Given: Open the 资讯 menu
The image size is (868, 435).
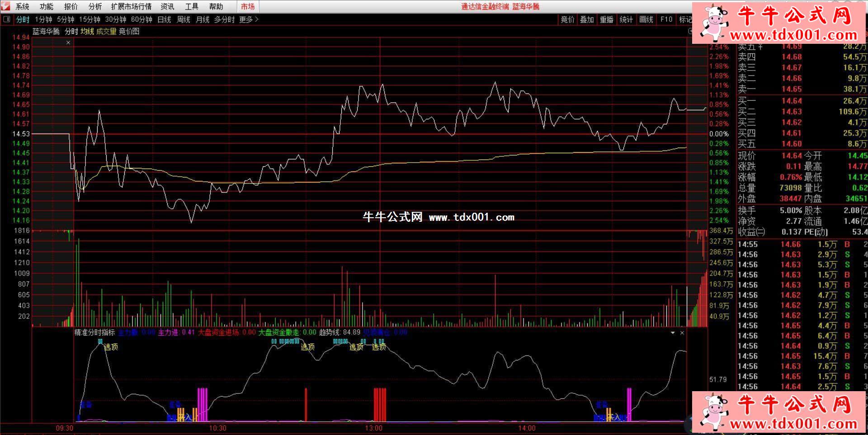Looking at the screenshot, I should point(167,6).
